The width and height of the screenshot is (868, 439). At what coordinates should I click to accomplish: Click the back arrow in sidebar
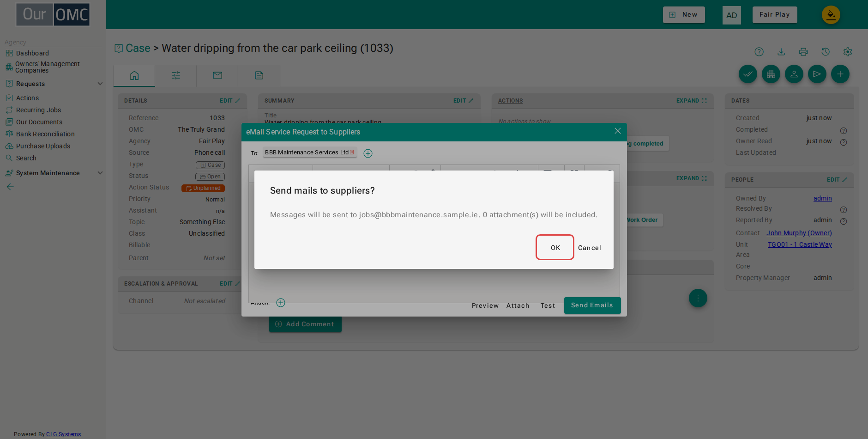10,187
